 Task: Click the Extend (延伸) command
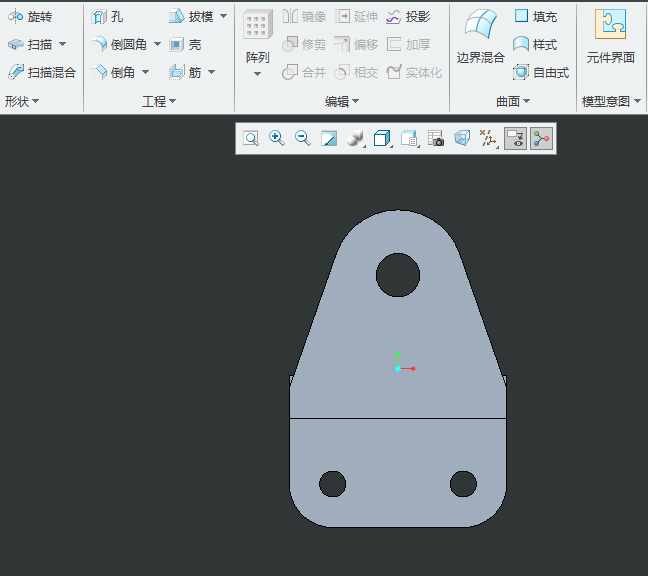[x=356, y=17]
